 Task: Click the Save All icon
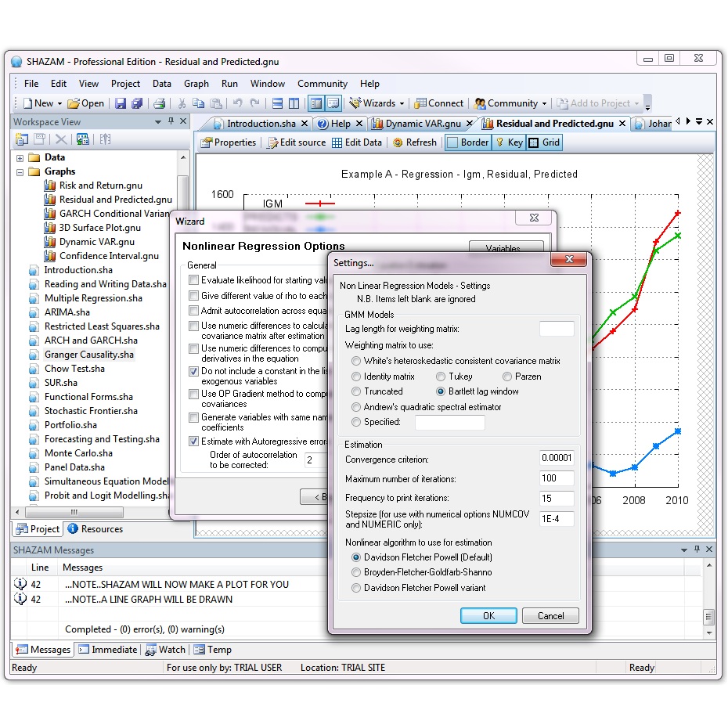tap(137, 103)
